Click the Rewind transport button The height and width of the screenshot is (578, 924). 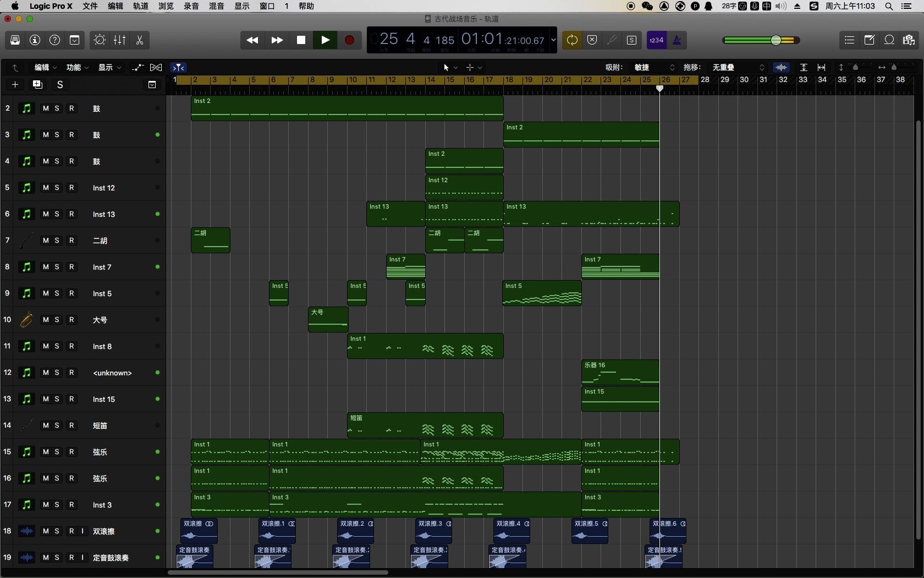(252, 40)
